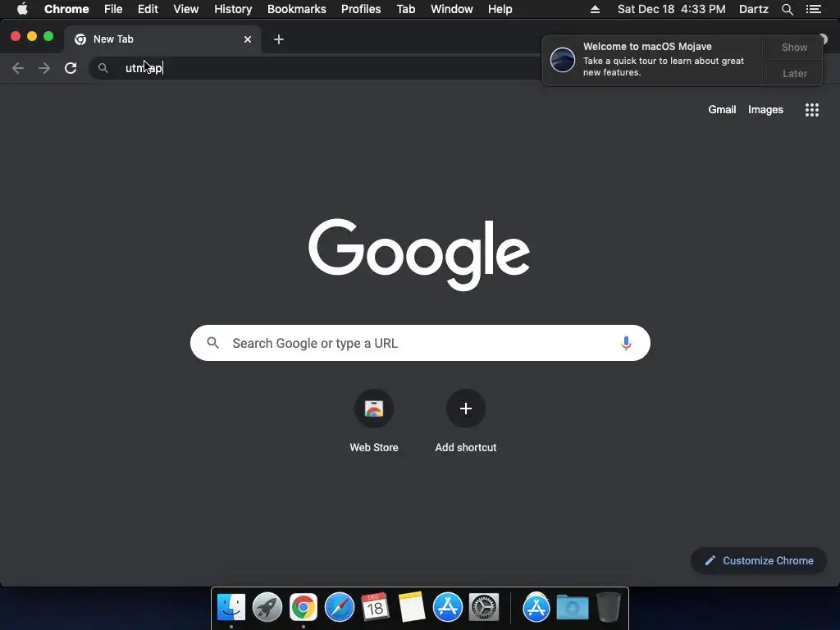Show the macOS Mojave tour
Screen dimensions: 840x630
pyautogui.click(x=794, y=47)
